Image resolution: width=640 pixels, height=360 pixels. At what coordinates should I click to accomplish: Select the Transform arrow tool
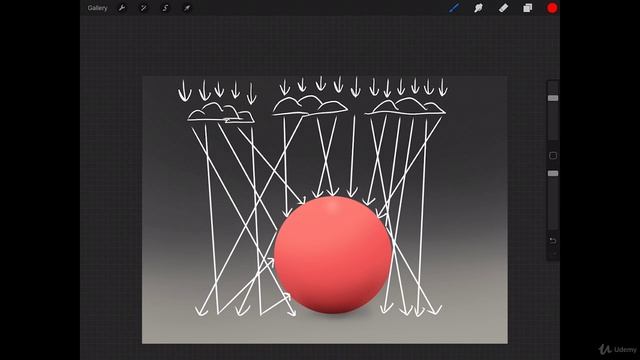[x=187, y=8]
